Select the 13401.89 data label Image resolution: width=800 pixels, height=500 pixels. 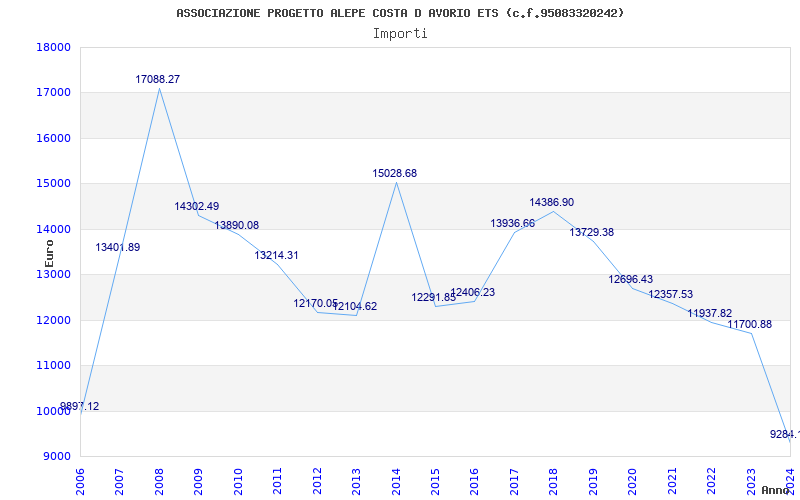pos(118,247)
